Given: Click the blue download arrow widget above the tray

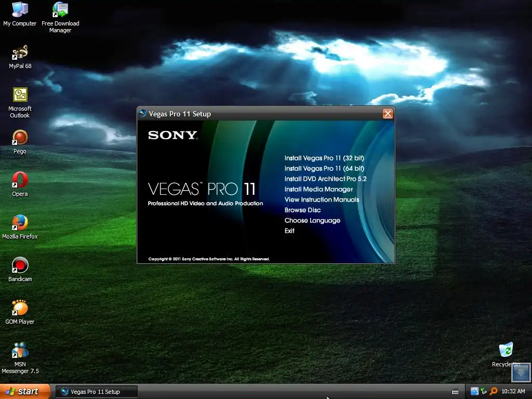Looking at the screenshot, I should coord(521,373).
